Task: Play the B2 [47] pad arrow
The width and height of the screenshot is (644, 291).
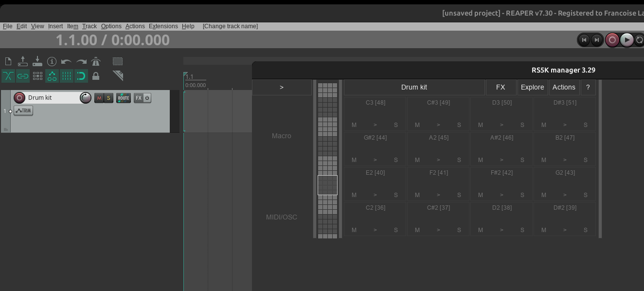Action: point(565,160)
